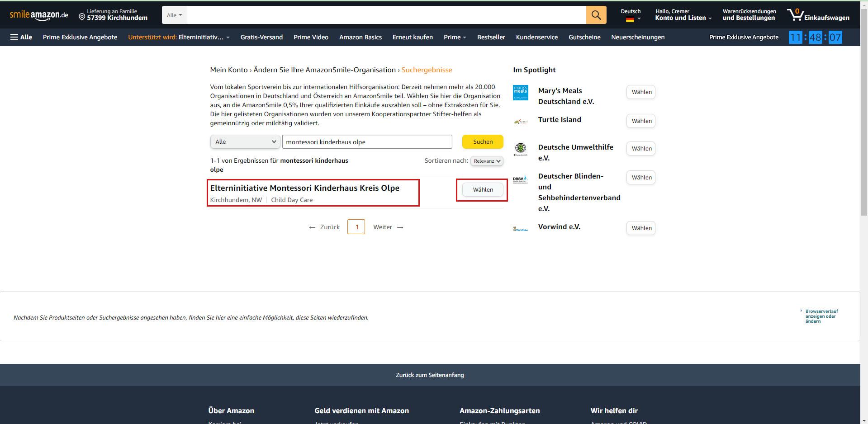Click Mary's Meals Deutschland e.V. name
The image size is (868, 424).
tap(566, 96)
